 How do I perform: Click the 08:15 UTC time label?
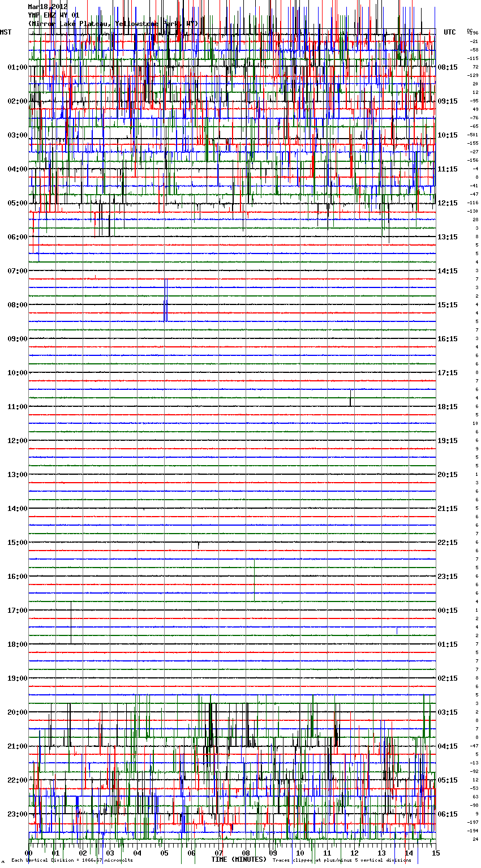tap(448, 67)
